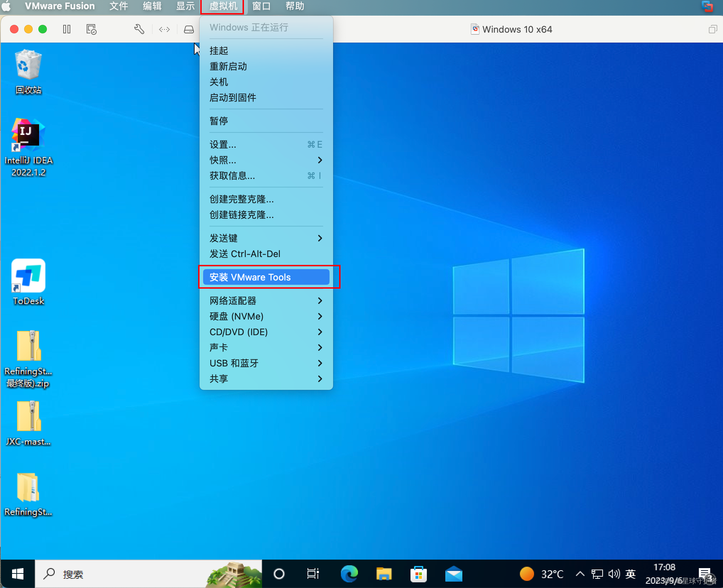The height and width of the screenshot is (588, 723).
Task: Expand the 发送键 submenu
Action: click(x=266, y=238)
